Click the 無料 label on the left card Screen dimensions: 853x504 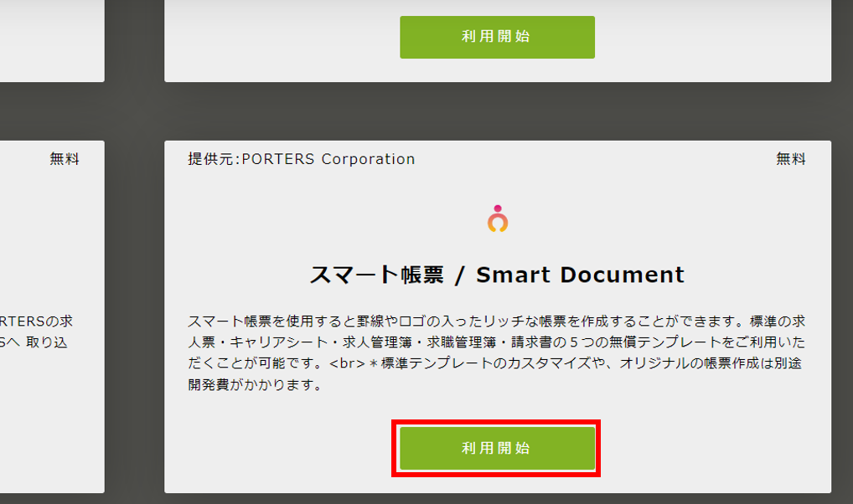click(x=65, y=159)
